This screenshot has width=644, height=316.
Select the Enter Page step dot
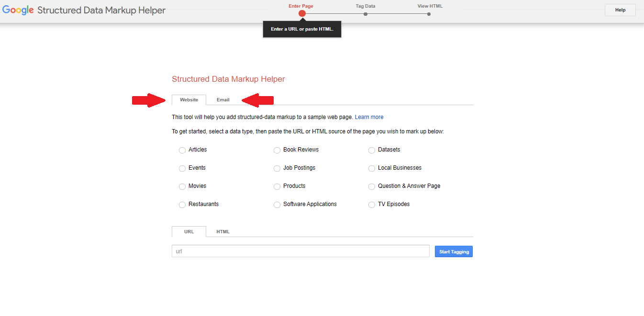tap(302, 13)
